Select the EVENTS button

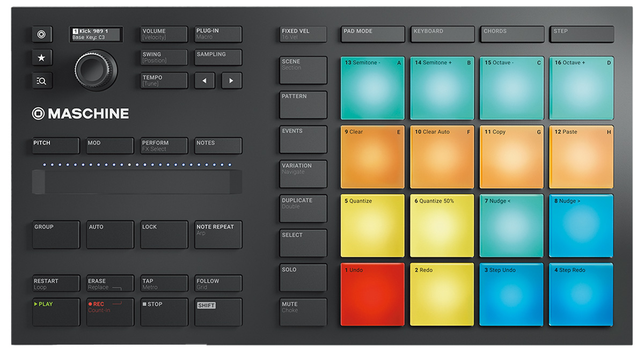[x=303, y=140]
